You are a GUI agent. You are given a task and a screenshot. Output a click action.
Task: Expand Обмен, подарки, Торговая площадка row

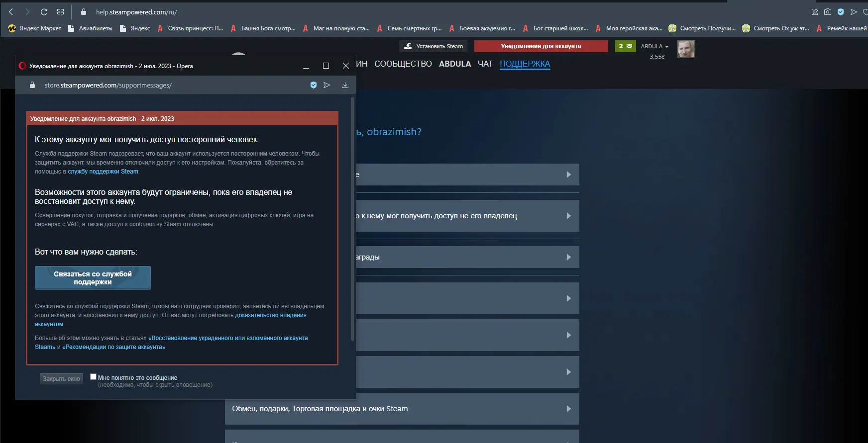click(x=402, y=409)
